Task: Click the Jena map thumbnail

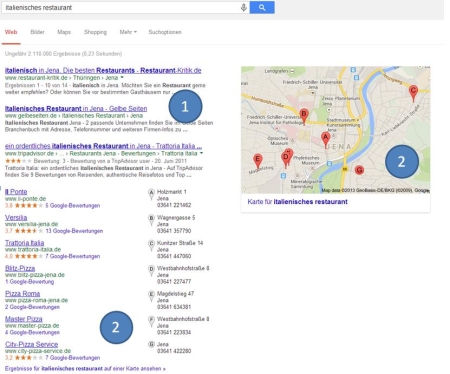Action: (x=336, y=130)
